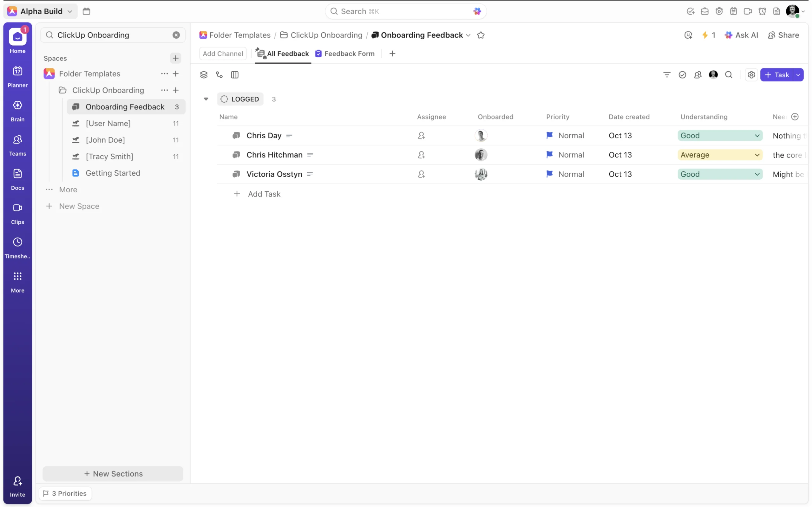Click the New Sections button
Viewport: 812px width, 507px height.
pyautogui.click(x=113, y=473)
